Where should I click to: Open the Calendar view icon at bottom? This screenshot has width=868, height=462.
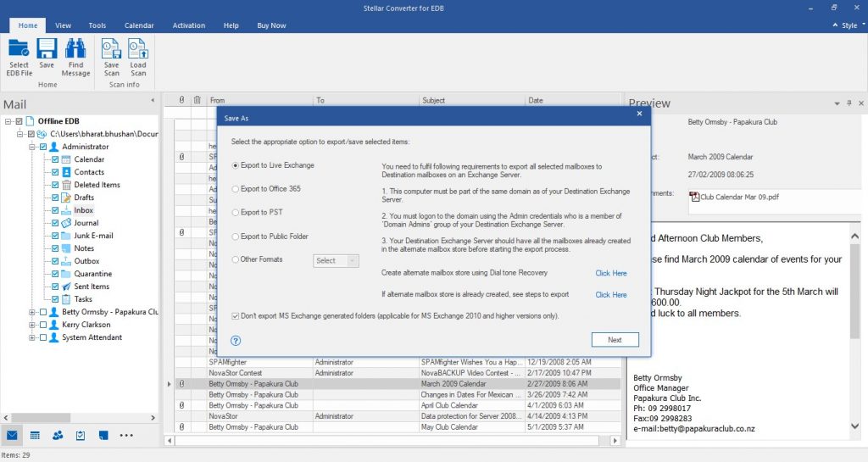coord(35,436)
